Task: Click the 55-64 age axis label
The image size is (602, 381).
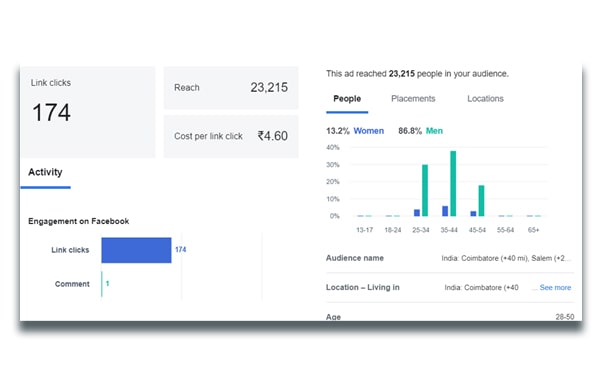Action: (x=505, y=230)
